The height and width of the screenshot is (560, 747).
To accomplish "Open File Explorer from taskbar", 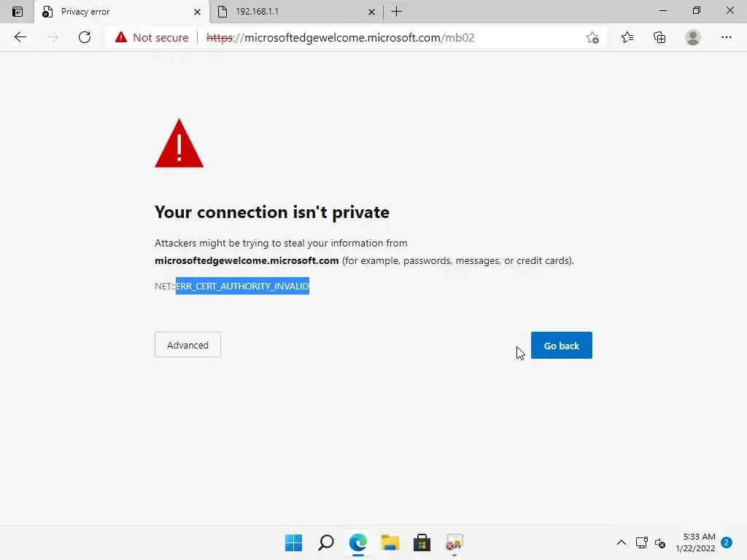I will 390,542.
